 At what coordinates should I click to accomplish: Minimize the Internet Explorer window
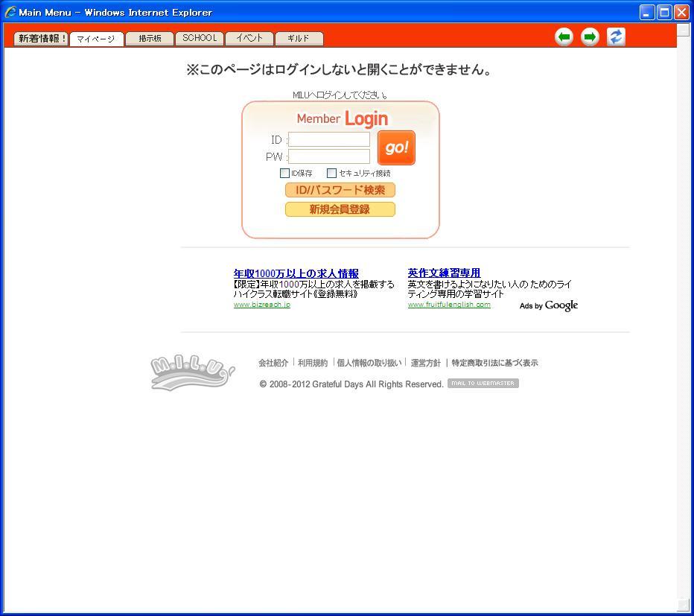click(x=647, y=13)
